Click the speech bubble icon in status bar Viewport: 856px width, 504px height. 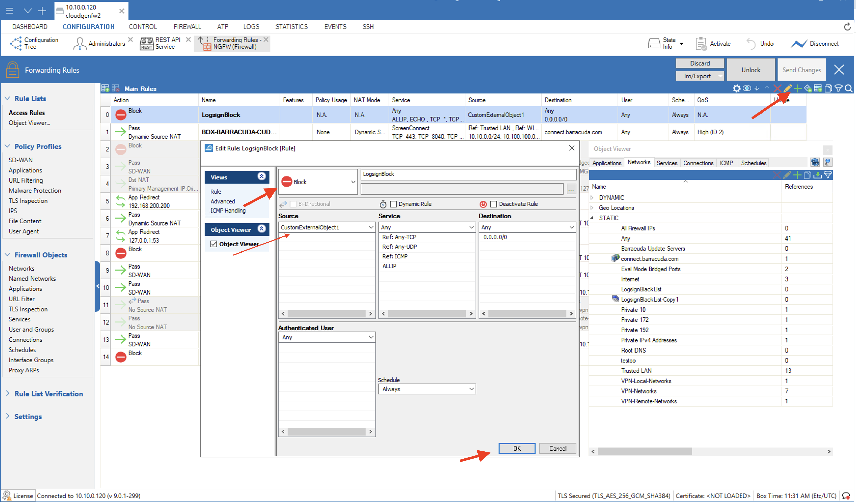846,496
